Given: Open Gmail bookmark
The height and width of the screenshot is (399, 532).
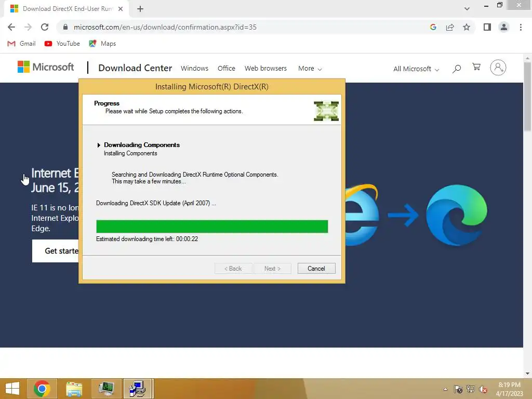Looking at the screenshot, I should pos(21,44).
